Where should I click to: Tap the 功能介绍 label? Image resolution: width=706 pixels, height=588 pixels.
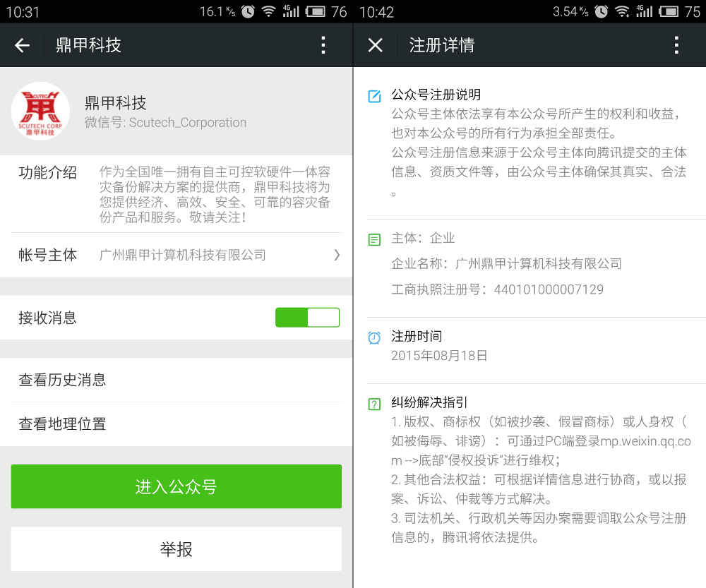click(47, 172)
